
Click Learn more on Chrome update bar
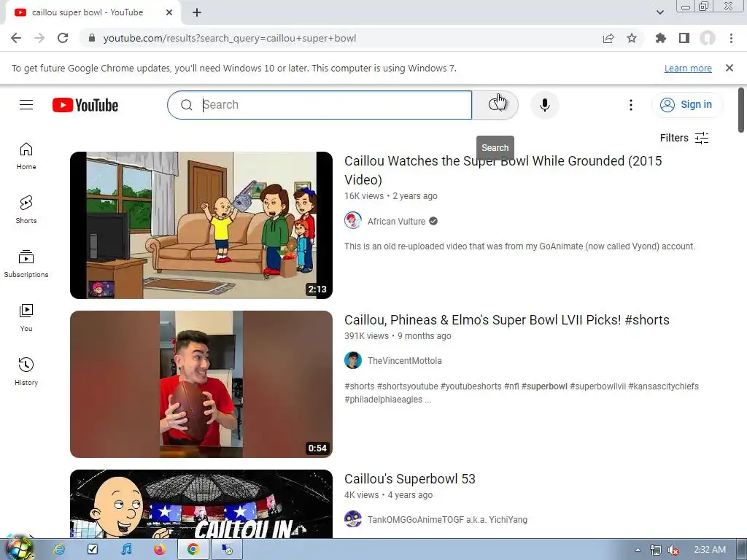[688, 68]
